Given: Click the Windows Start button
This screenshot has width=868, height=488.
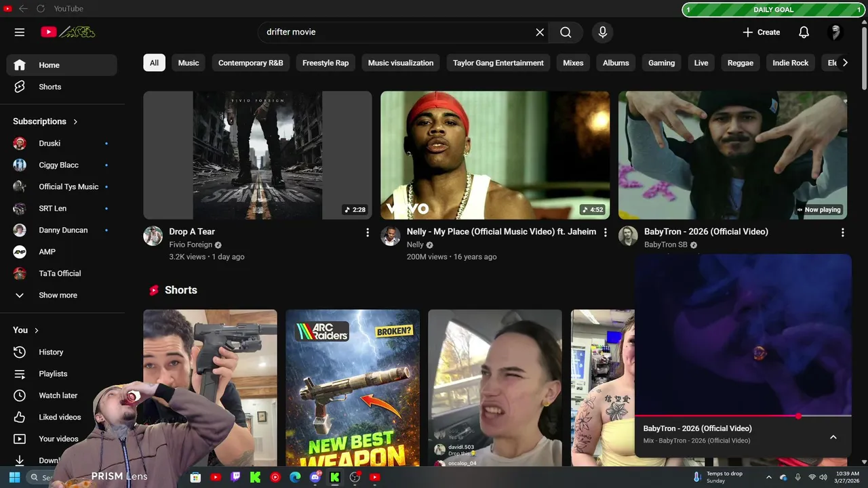Looking at the screenshot, I should point(14,477).
